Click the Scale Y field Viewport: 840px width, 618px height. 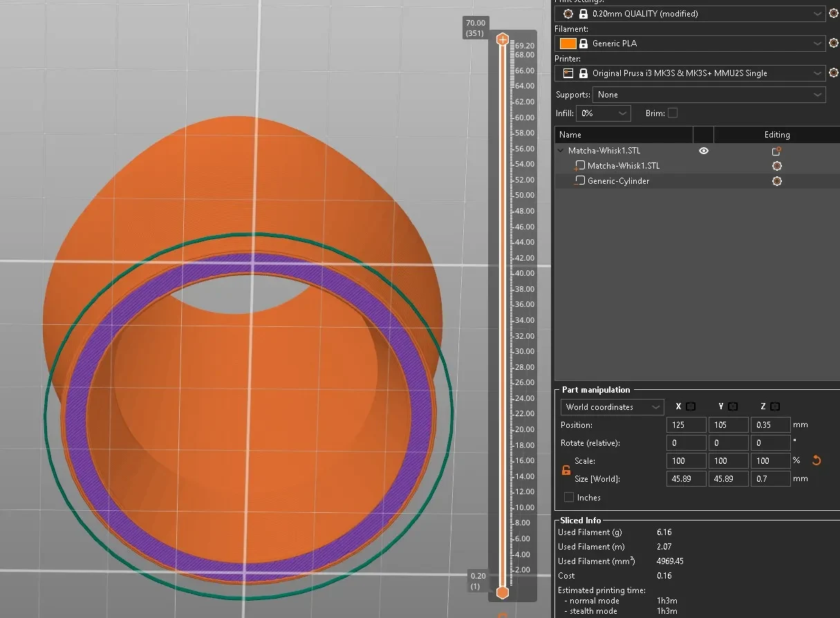pyautogui.click(x=729, y=461)
